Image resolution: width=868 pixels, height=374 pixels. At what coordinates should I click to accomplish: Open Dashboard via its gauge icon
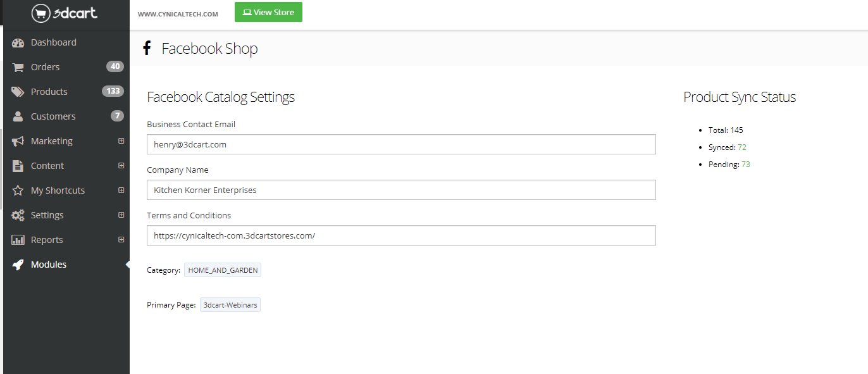click(x=18, y=42)
